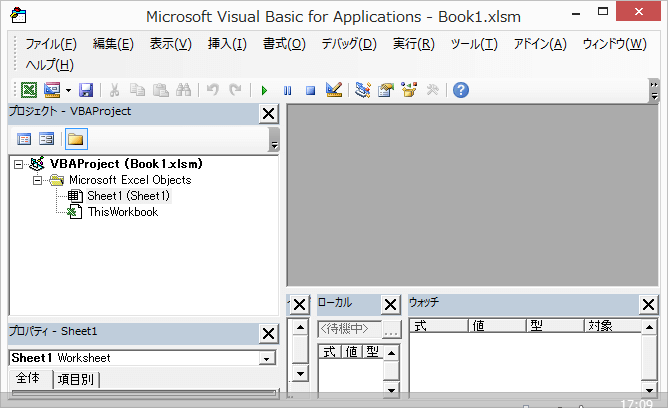Open 書式(O) menu
Screen dimensions: 668x408
pyautogui.click(x=284, y=44)
